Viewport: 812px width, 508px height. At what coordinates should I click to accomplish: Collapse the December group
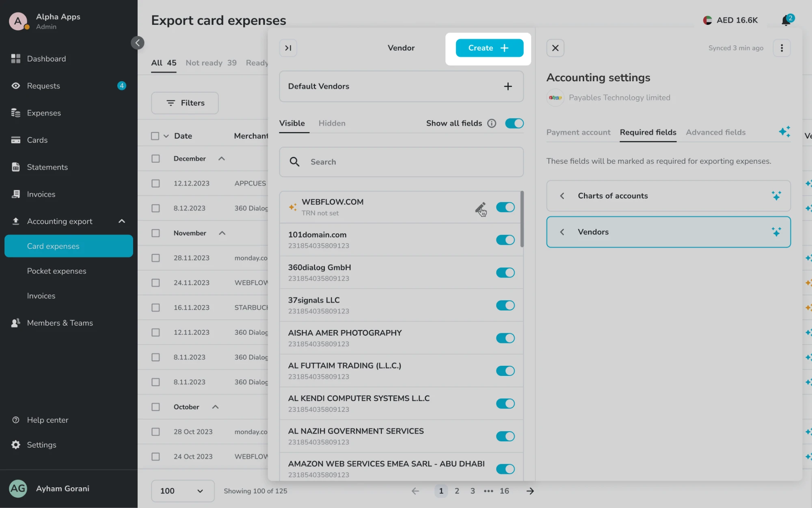click(x=222, y=158)
